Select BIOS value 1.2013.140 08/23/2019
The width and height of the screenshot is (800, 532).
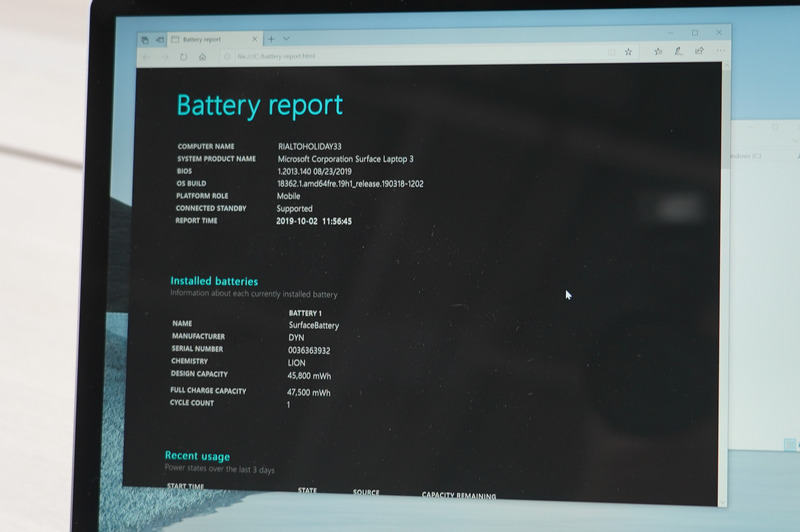314,171
